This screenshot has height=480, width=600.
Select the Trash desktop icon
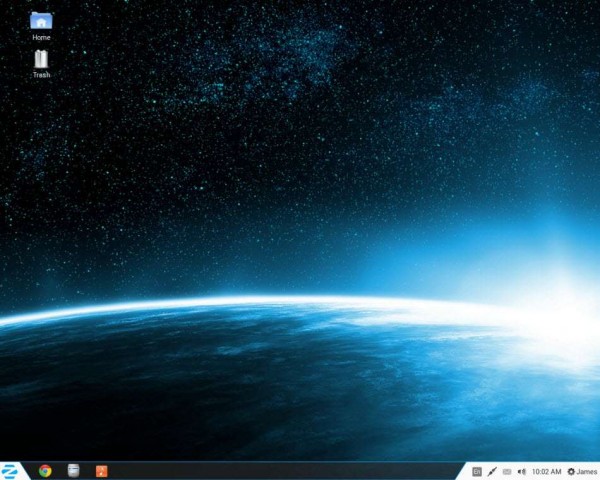[x=41, y=64]
